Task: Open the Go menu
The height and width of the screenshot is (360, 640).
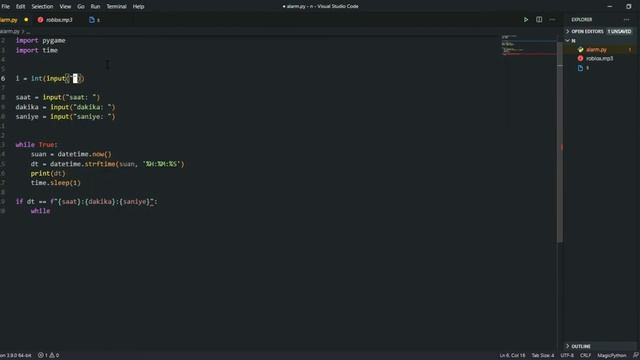Action: pyautogui.click(x=81, y=7)
